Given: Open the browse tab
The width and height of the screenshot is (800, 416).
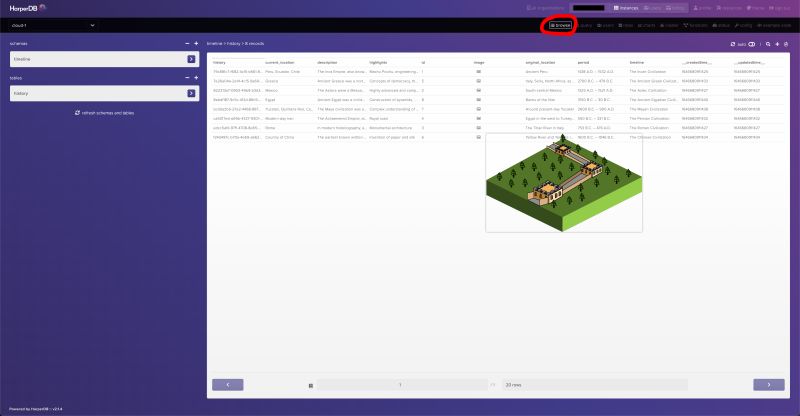Looking at the screenshot, I should [560, 25].
